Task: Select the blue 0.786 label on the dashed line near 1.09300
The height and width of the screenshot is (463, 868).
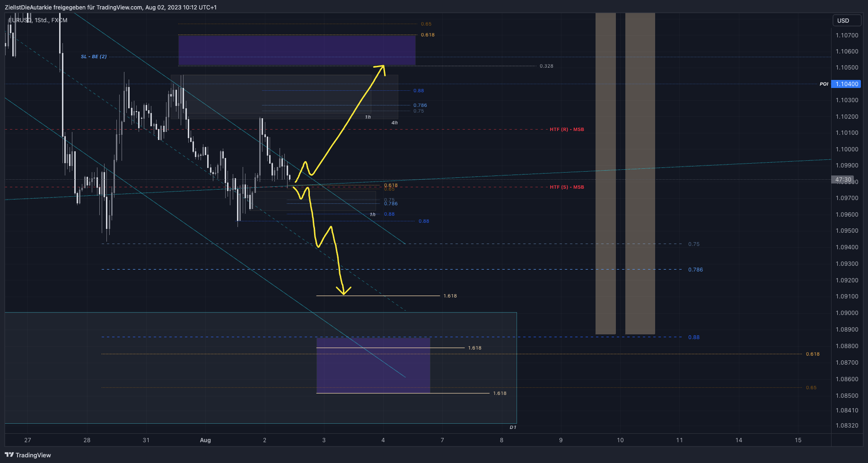Action: (695, 270)
